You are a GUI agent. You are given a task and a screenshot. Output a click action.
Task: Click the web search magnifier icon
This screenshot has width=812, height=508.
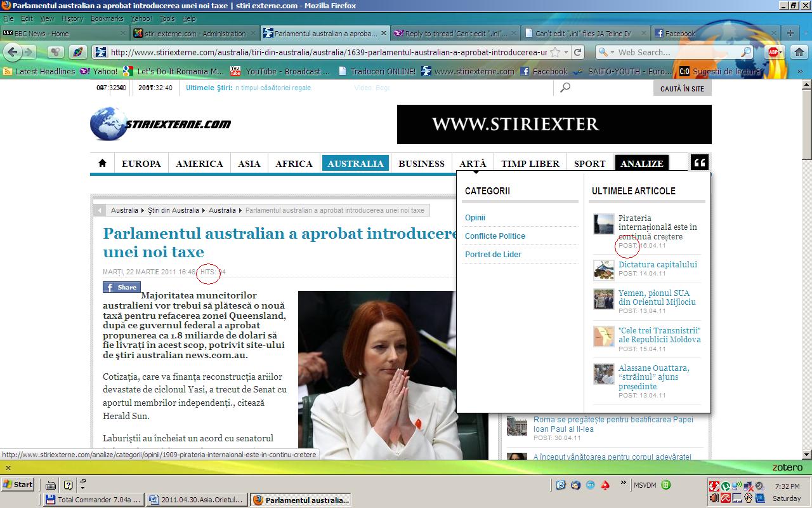(x=745, y=52)
